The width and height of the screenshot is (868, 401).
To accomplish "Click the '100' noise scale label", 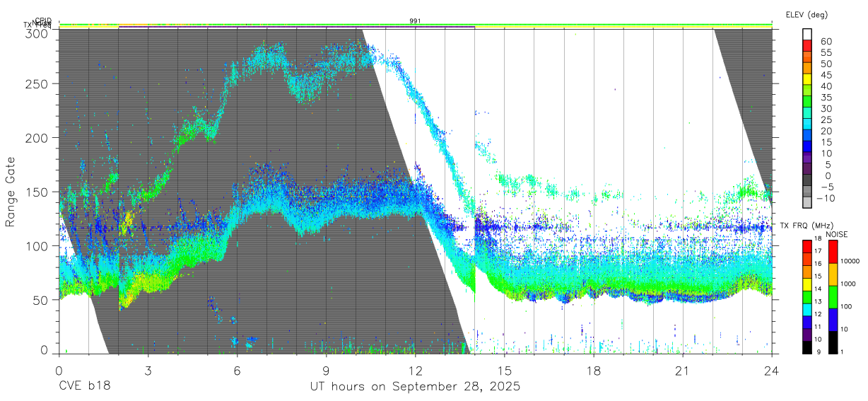I will (848, 306).
